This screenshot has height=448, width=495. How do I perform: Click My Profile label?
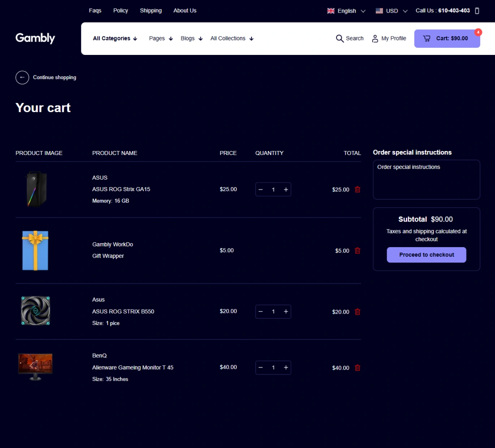click(x=394, y=38)
